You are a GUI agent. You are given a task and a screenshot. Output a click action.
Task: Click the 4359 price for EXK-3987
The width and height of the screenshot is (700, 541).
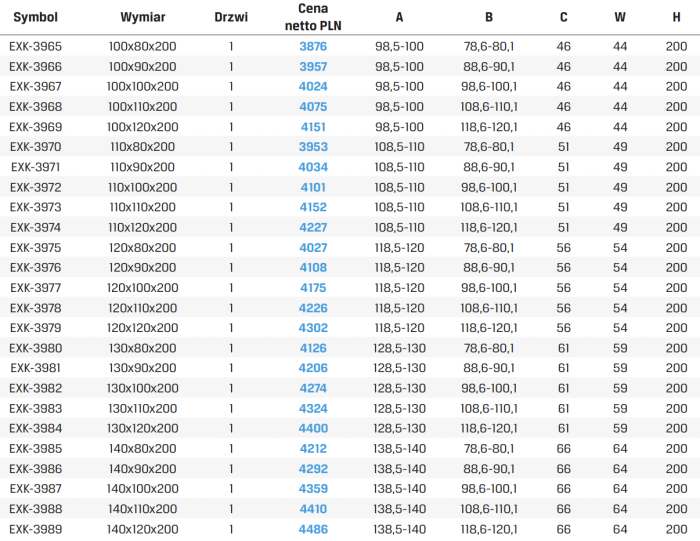click(x=313, y=489)
